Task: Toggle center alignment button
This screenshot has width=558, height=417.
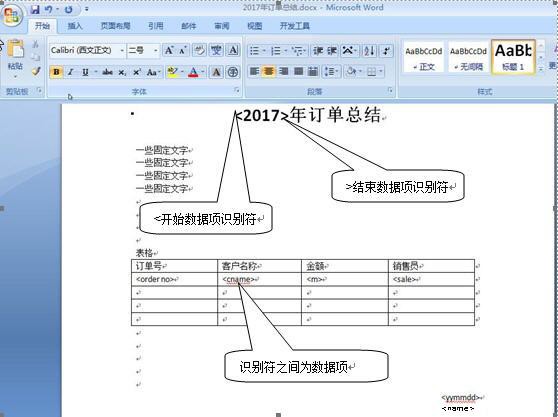Action: (269, 72)
